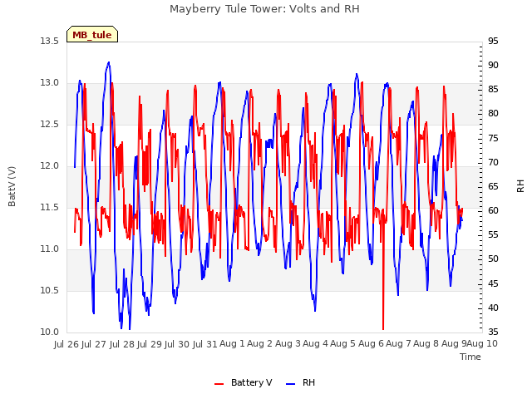Click the MB_tule label badge
Image resolution: width=532 pixels, height=399 pixels.
pos(92,34)
